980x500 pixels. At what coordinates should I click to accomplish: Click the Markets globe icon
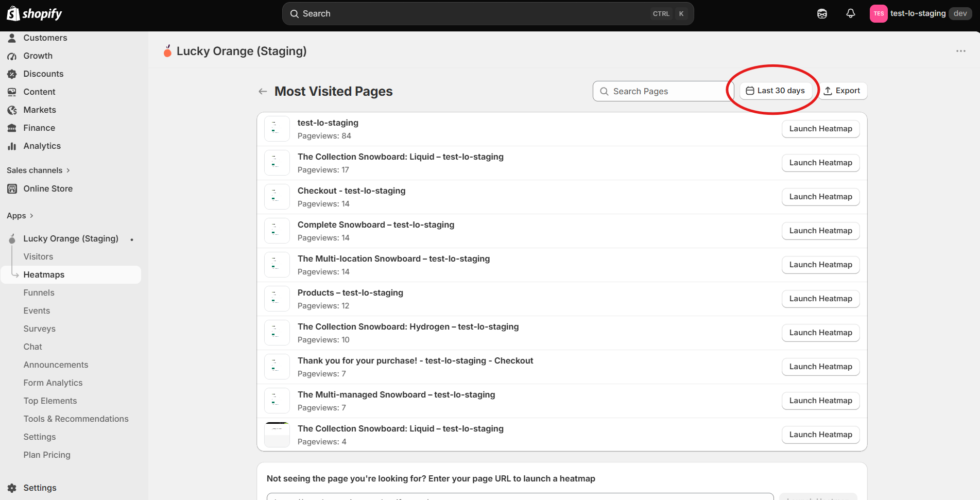click(x=12, y=110)
